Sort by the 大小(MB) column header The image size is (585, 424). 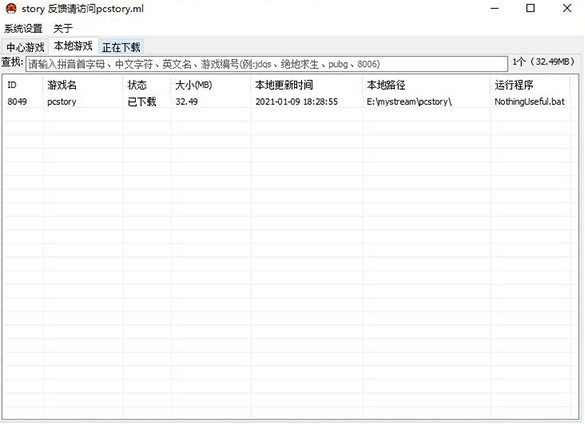click(x=194, y=85)
